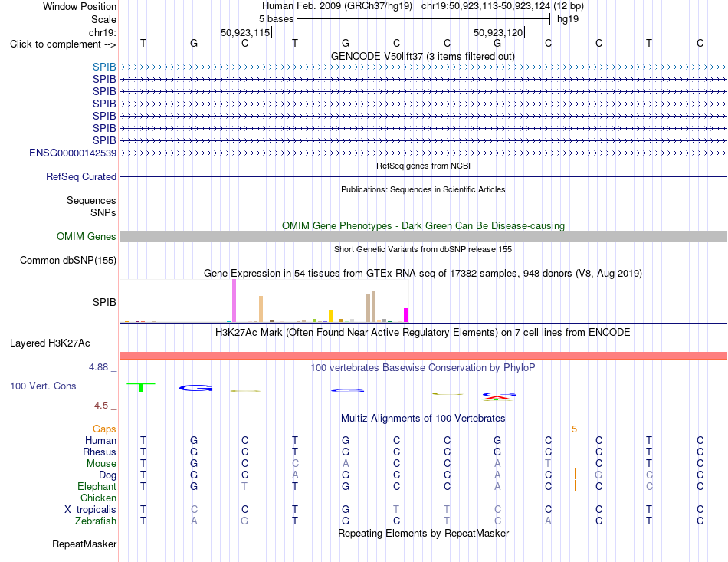The width and height of the screenshot is (728, 562).
Task: Click the Sequences track label
Action: (91, 200)
